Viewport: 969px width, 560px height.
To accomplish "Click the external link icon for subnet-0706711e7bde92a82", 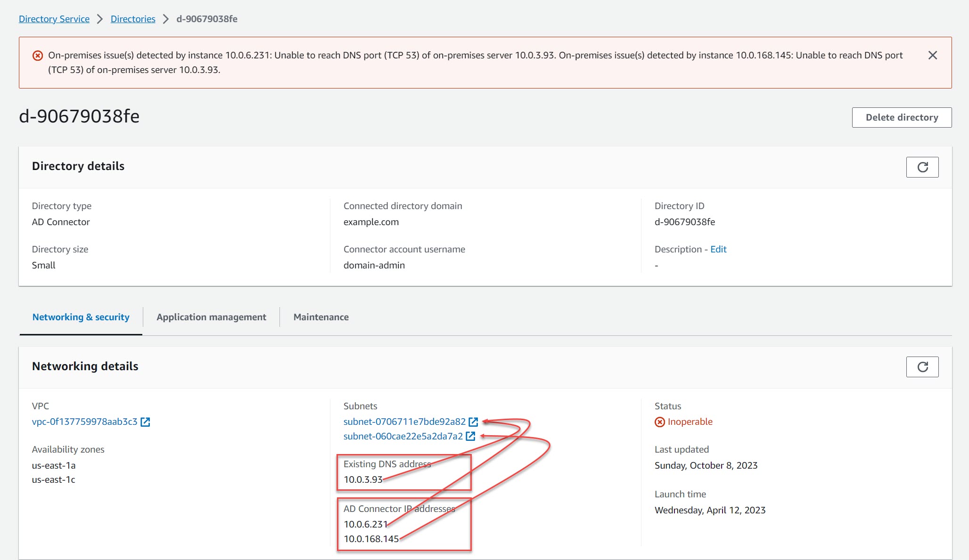I will 474,422.
